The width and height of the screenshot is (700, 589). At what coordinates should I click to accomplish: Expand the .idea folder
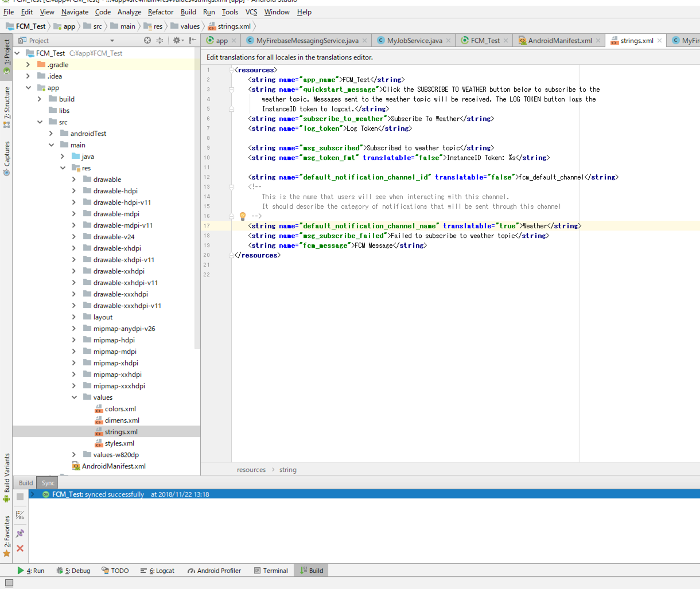28,76
